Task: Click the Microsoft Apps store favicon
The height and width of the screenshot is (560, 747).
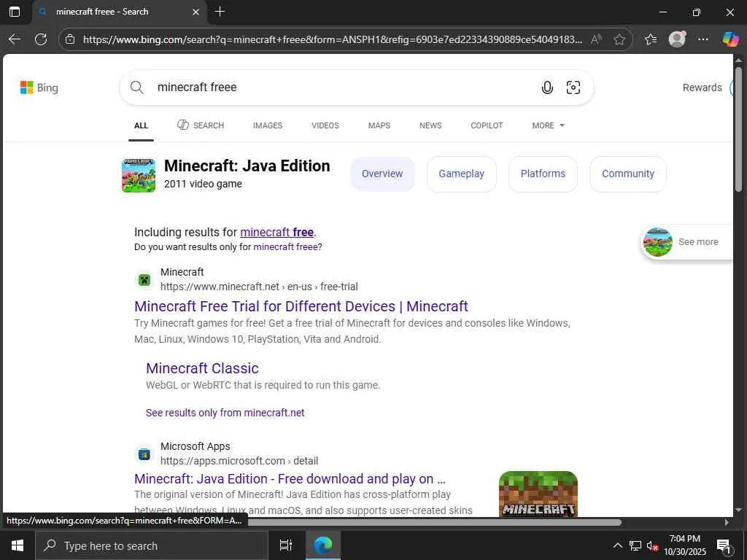Action: tap(144, 454)
